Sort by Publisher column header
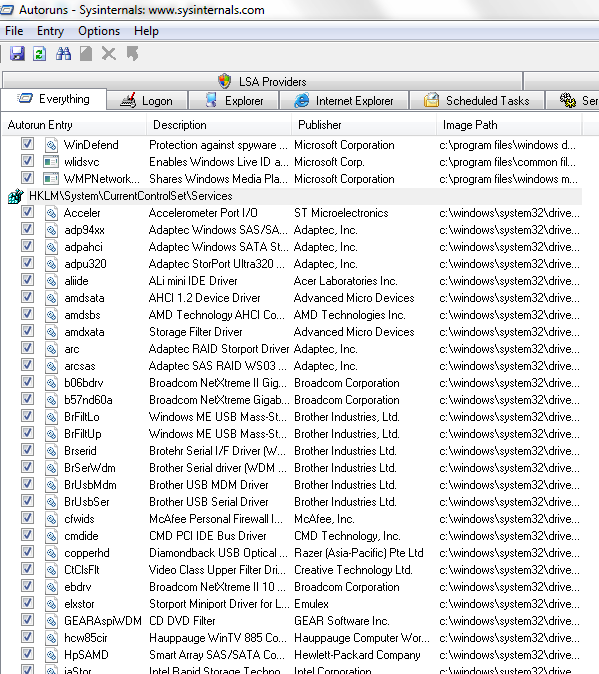This screenshot has height=674, width=599. pos(364,125)
